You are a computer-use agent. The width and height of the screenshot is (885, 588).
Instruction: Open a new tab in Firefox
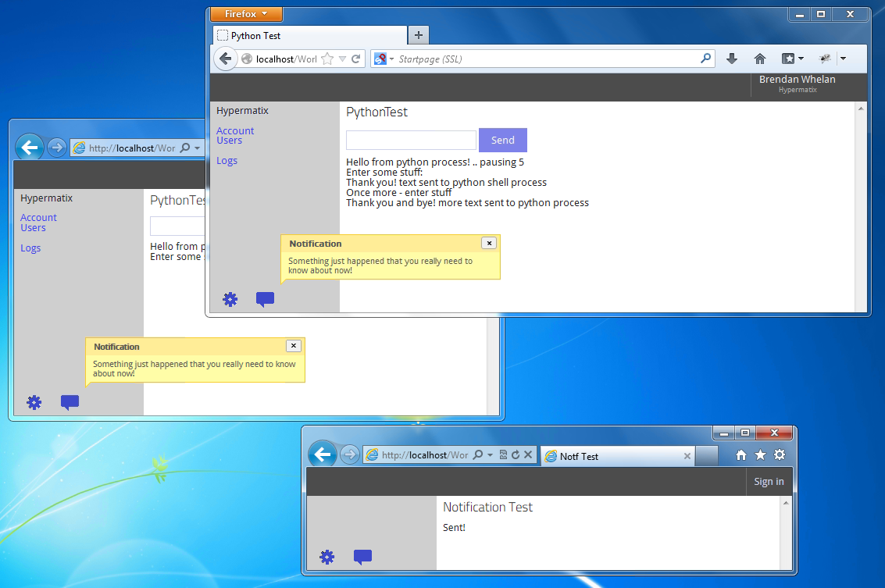click(418, 35)
